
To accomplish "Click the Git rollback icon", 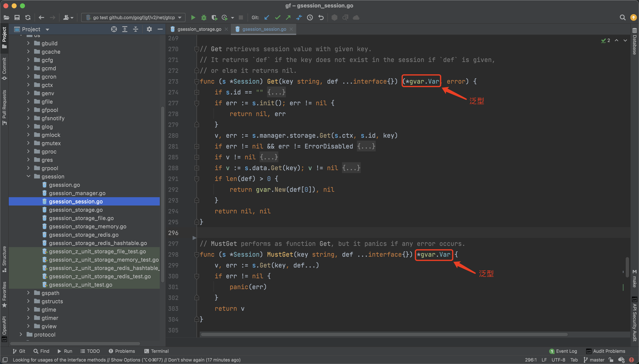I will [x=321, y=17].
